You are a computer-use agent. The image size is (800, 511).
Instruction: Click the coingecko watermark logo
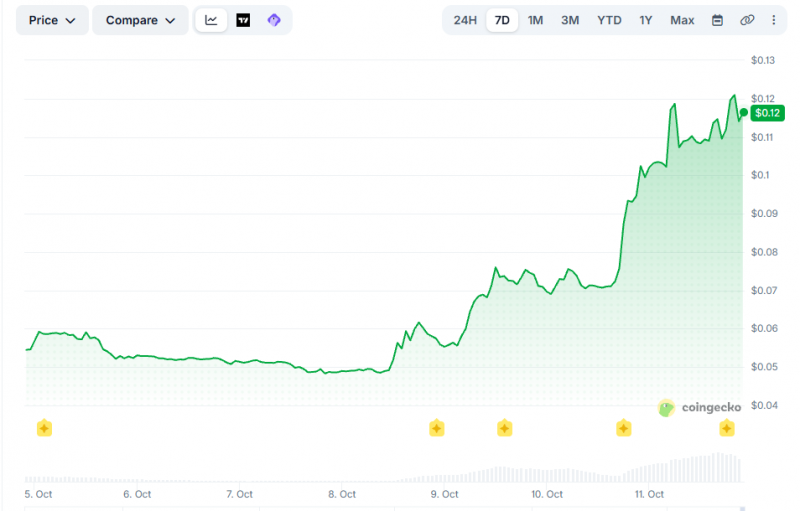click(x=699, y=407)
